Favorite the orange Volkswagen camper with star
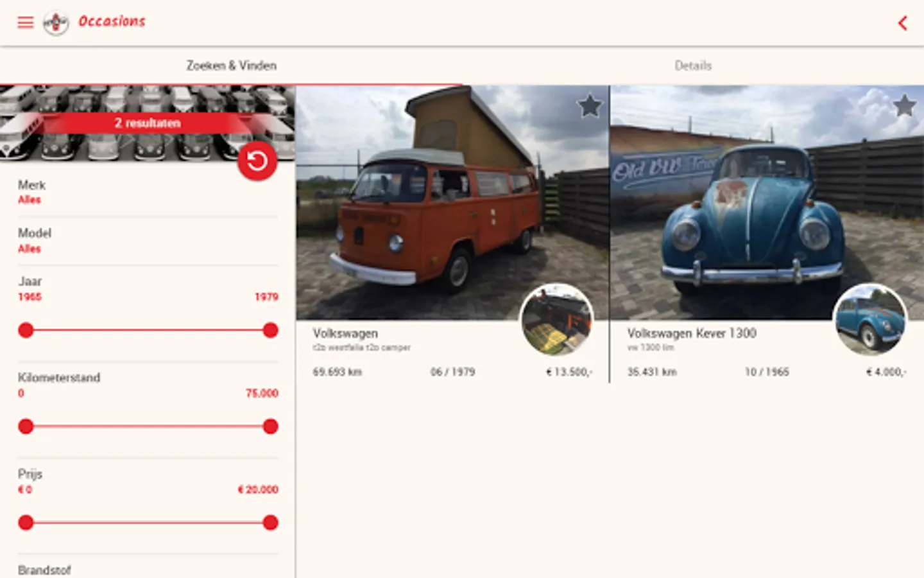This screenshot has height=578, width=924. tap(590, 106)
